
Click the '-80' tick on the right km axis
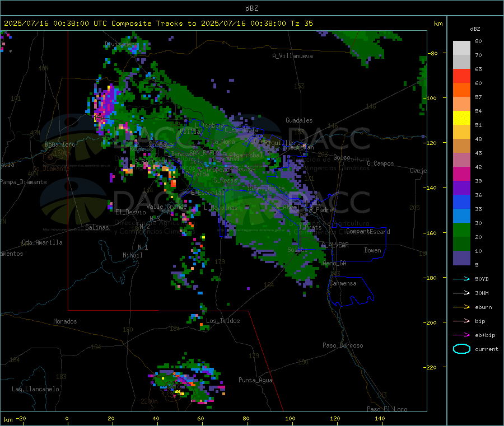pyautogui.click(x=432, y=53)
